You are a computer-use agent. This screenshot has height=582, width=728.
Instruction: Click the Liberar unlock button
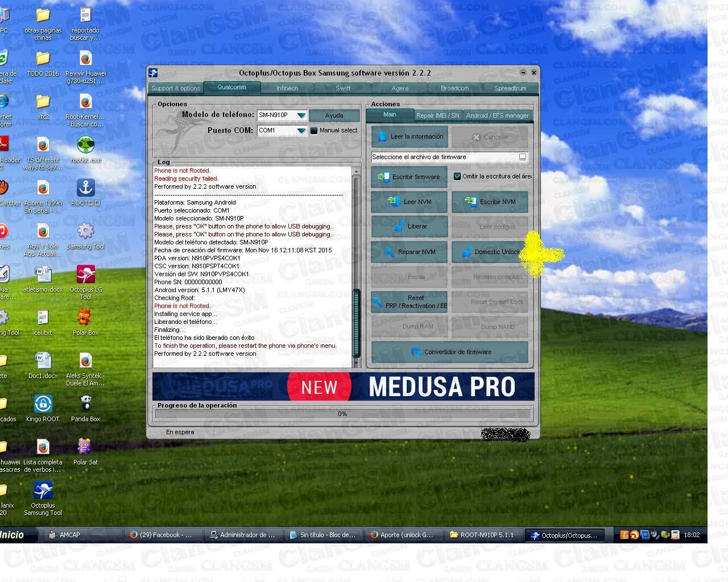(409, 226)
